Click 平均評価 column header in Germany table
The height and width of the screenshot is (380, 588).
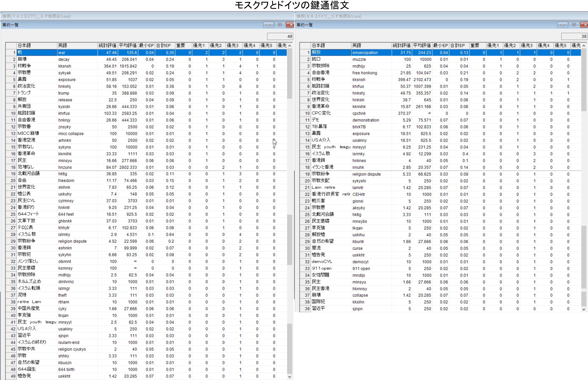(x=422, y=45)
